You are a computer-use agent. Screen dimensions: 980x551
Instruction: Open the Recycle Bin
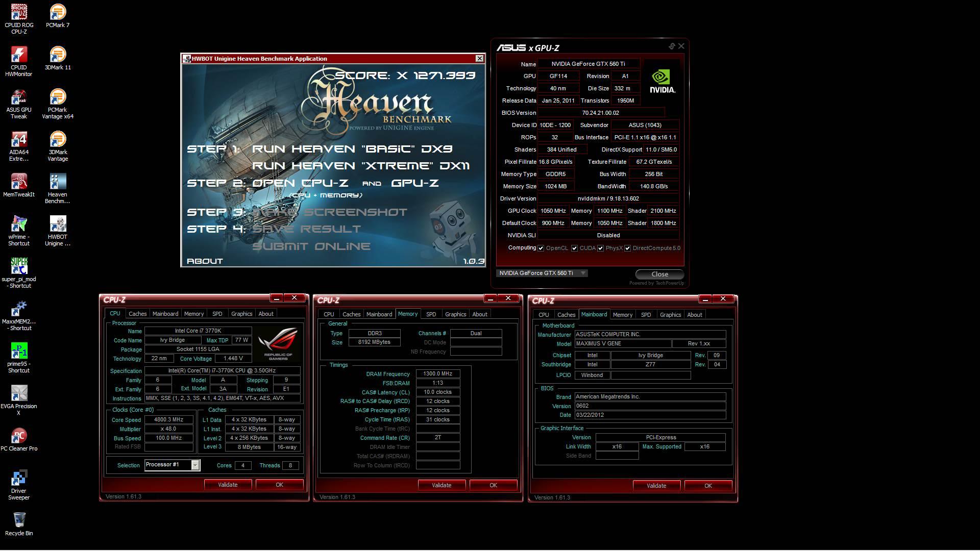(x=19, y=523)
